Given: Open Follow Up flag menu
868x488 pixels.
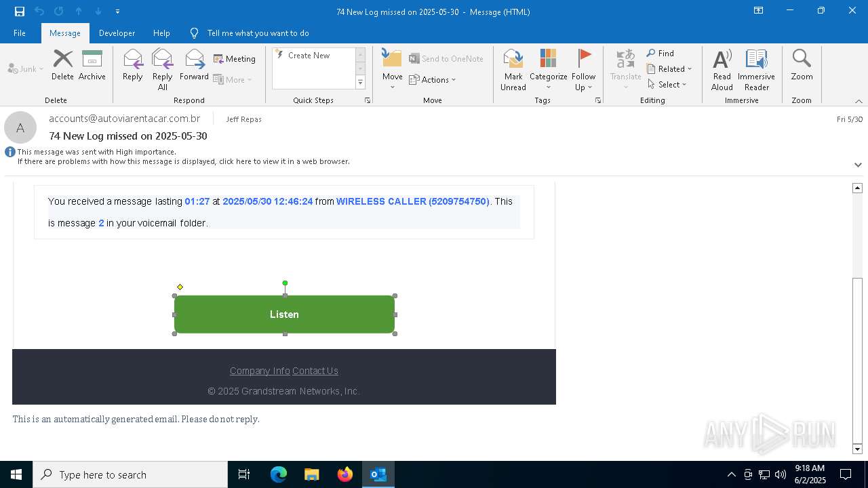Looking at the screenshot, I should [x=583, y=69].
